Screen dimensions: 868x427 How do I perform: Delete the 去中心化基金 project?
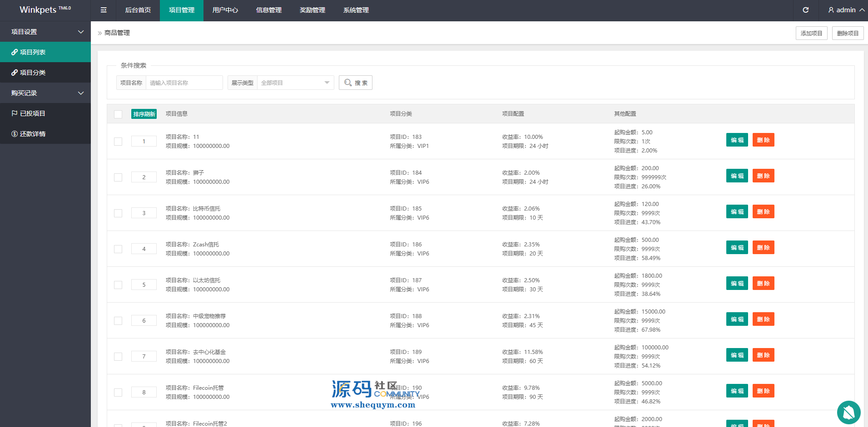click(x=763, y=355)
